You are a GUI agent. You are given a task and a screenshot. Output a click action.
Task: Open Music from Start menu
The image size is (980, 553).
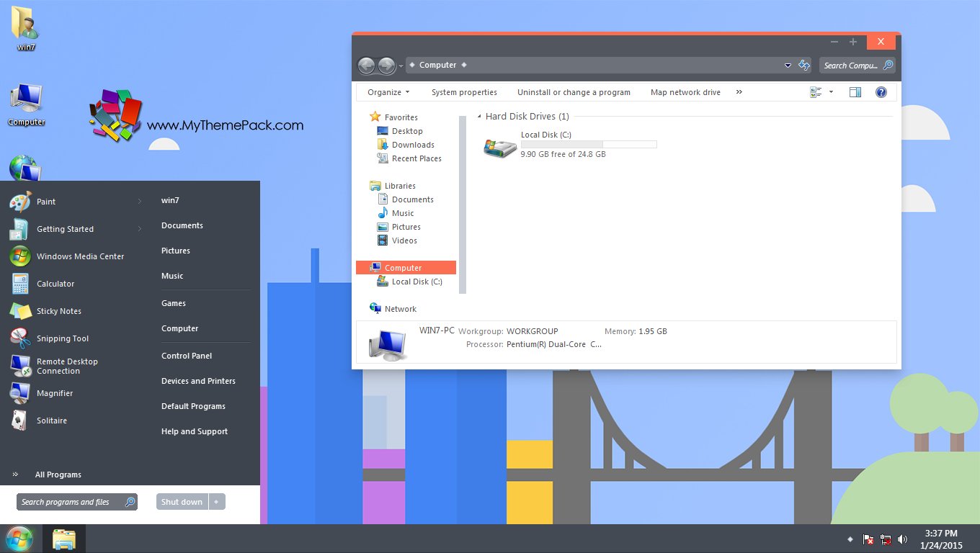[172, 276]
